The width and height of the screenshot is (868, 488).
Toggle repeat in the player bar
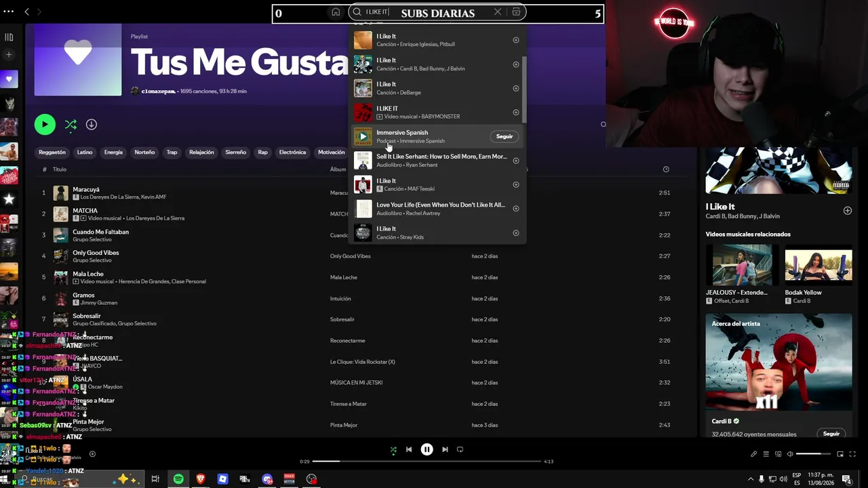coord(460,449)
